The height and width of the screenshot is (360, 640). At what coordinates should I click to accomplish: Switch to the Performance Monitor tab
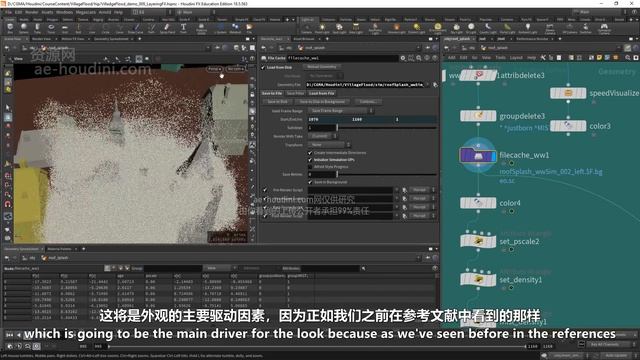(532, 39)
